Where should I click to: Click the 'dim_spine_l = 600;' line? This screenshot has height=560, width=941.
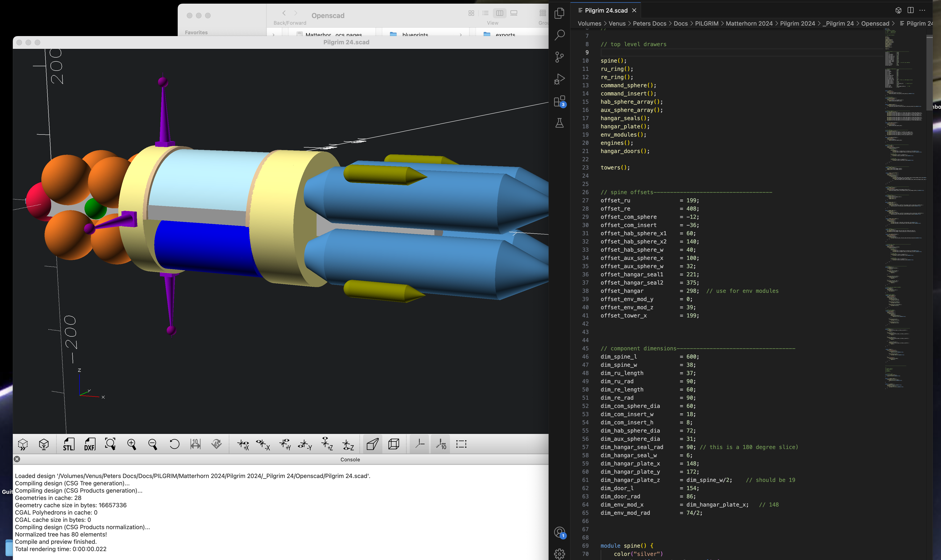coord(649,357)
